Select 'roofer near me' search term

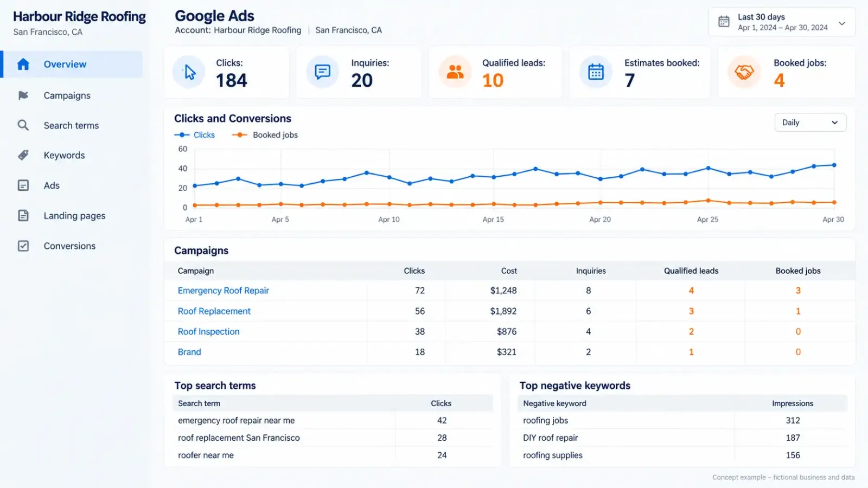(206, 455)
